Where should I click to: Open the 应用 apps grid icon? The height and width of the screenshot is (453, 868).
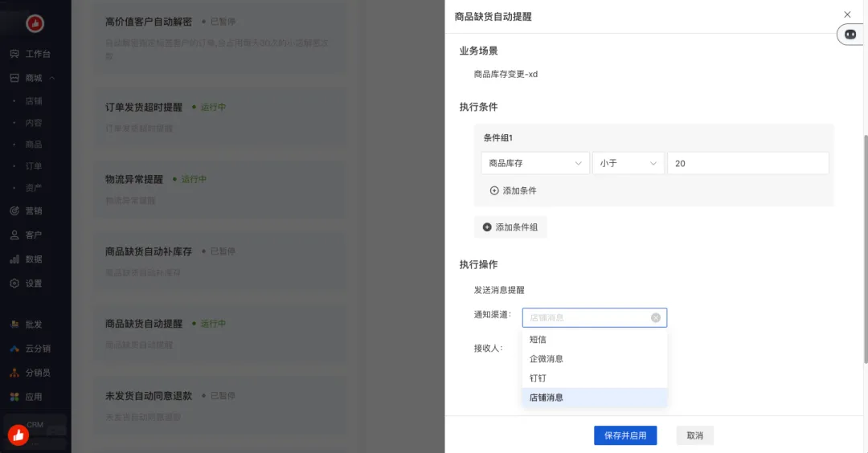[x=14, y=397]
